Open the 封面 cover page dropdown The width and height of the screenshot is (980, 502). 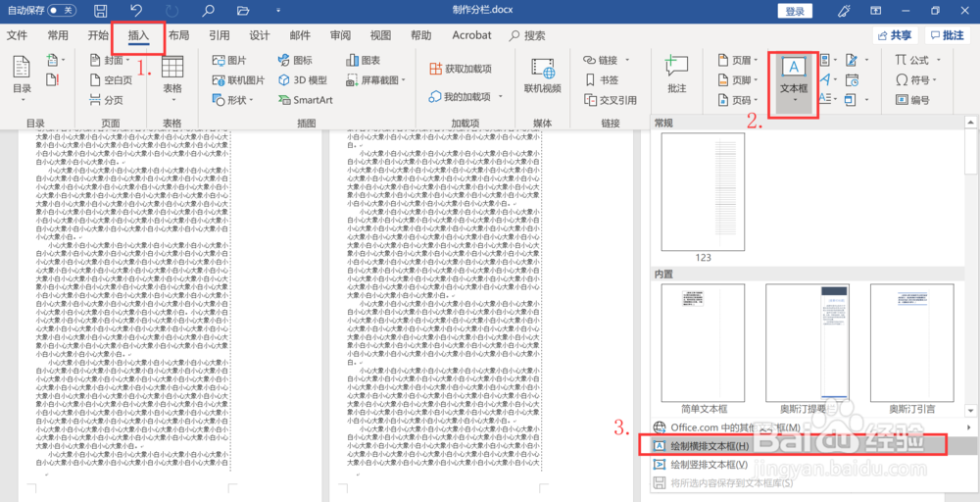[x=111, y=61]
